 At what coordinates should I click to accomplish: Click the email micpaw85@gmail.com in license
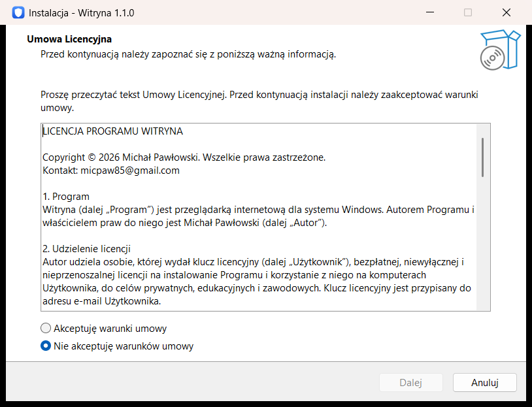click(x=130, y=171)
